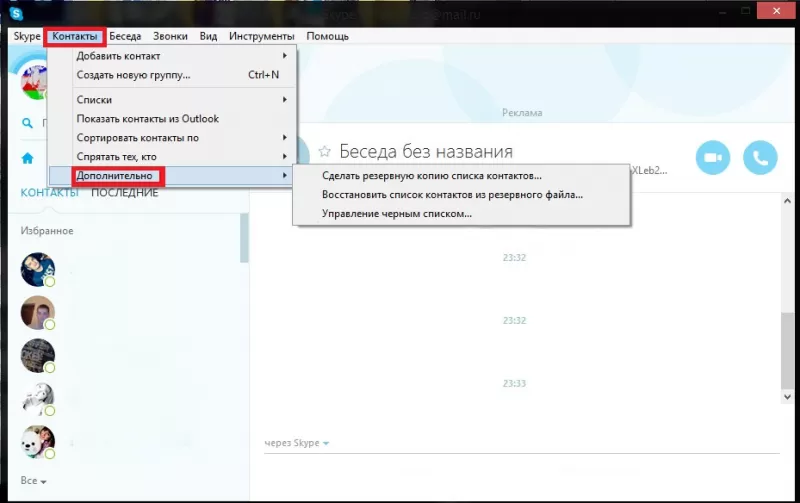
Task: Switch to the КОНТАКТЫ tab
Action: tap(49, 193)
